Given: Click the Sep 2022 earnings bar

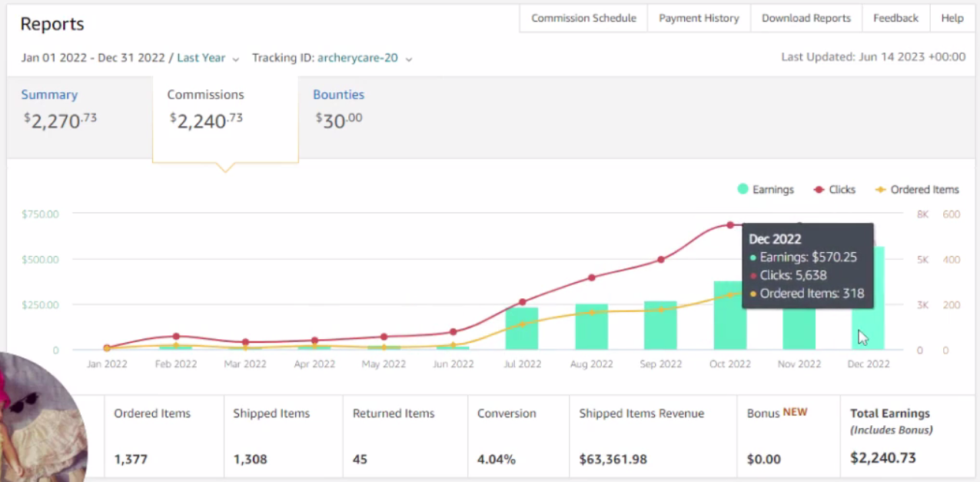Looking at the screenshot, I should coord(660,326).
